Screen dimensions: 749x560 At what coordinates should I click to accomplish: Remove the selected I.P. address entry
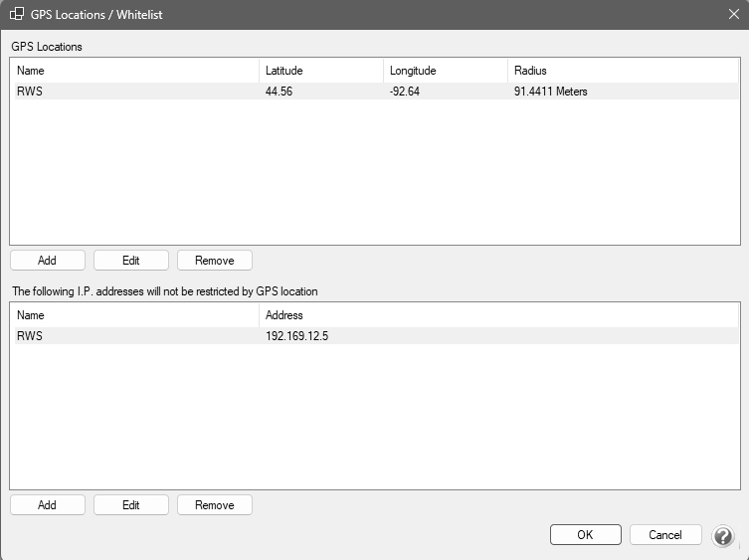[214, 505]
